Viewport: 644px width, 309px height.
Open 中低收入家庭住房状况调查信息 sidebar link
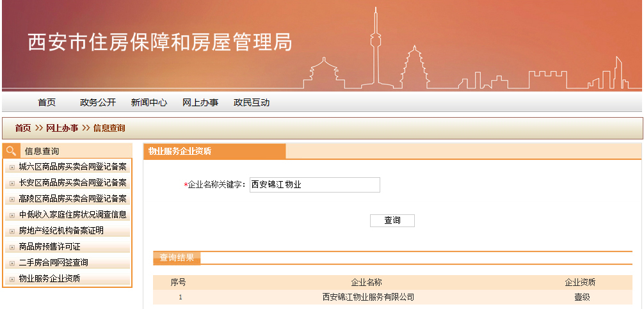click(72, 215)
